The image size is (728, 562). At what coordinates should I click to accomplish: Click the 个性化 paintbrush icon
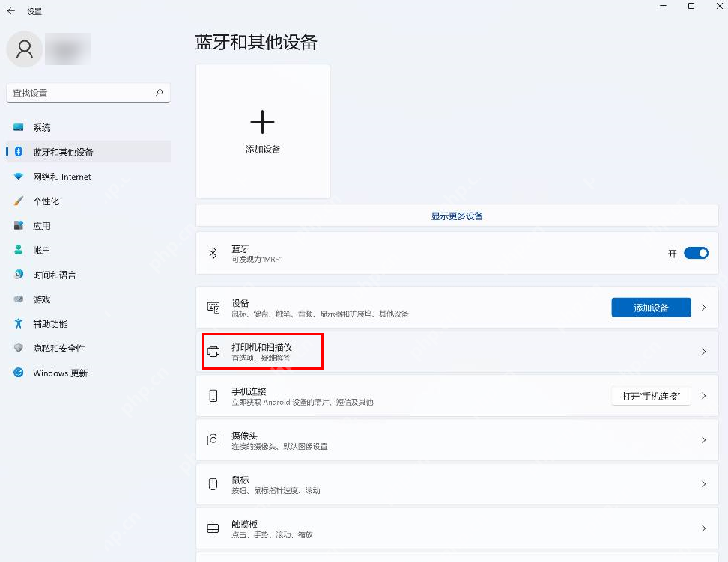[x=19, y=201]
